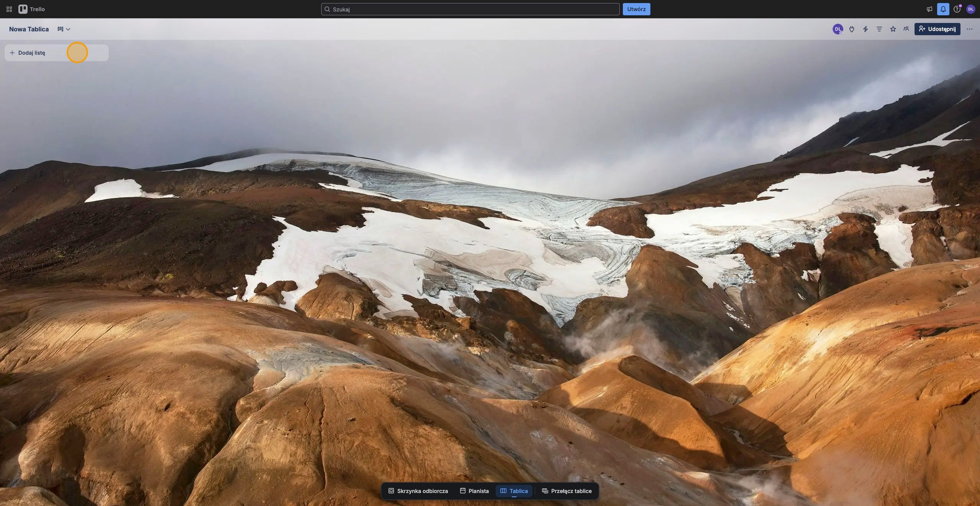Open the megaphone feedback icon
Screen dimensions: 980x506
[929, 9]
